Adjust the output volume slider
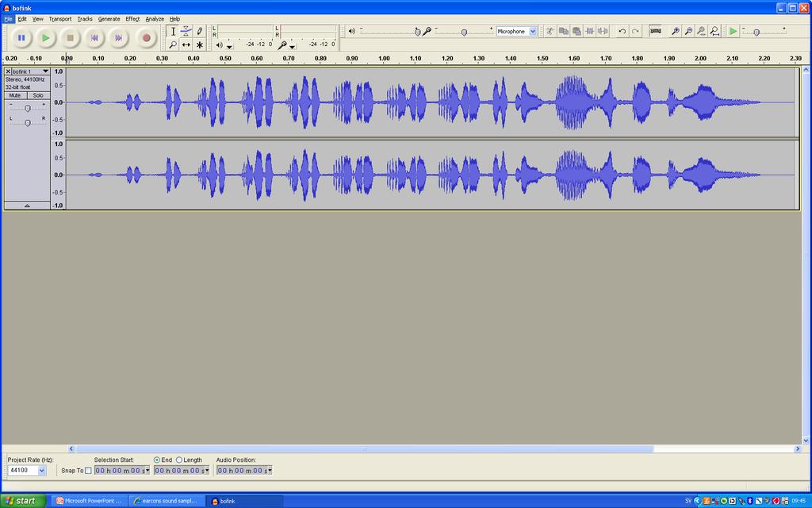 (417, 32)
